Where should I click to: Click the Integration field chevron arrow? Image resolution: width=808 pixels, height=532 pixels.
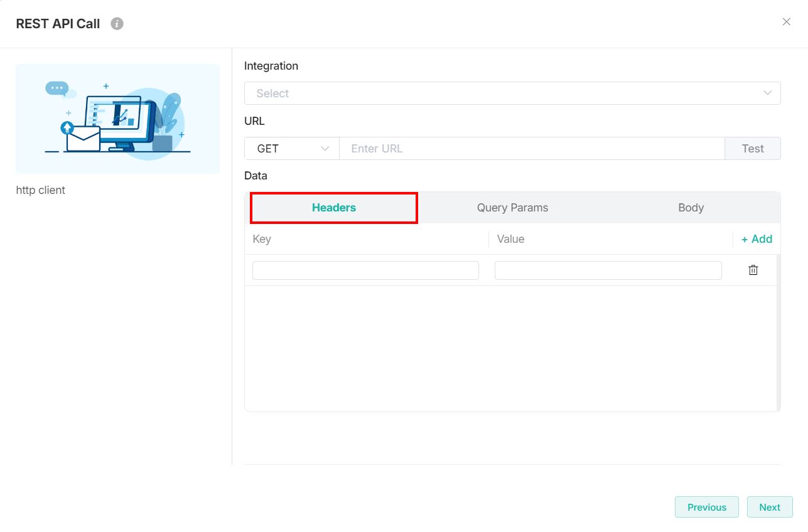(767, 93)
